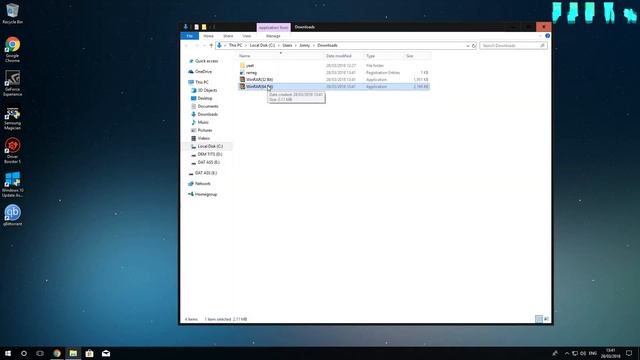Screen dimensions: 640x360
Task: Click the volume icon in system tray
Action: 583,353
